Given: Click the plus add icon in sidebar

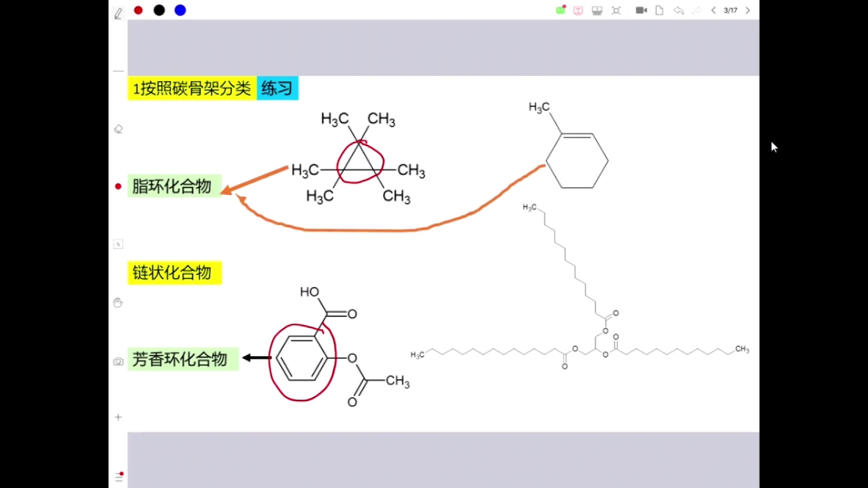Looking at the screenshot, I should 118,417.
